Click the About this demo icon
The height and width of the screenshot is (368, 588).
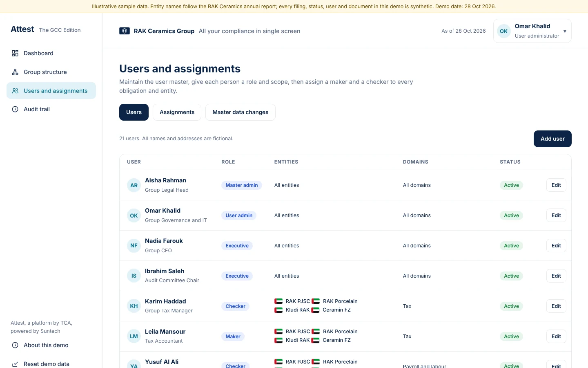15,345
